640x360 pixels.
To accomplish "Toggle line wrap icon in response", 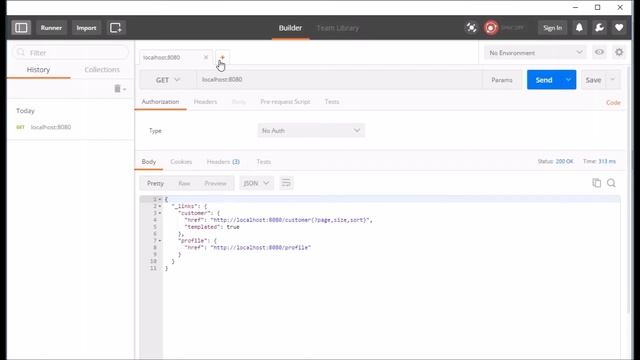I will point(286,183).
